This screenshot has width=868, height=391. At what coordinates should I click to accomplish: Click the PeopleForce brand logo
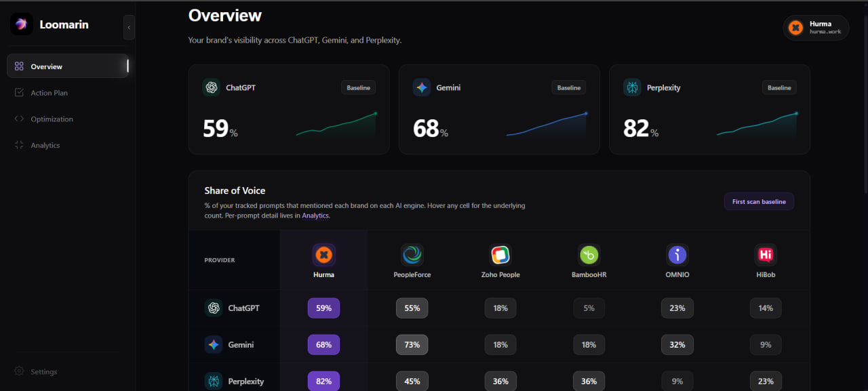coord(412,255)
